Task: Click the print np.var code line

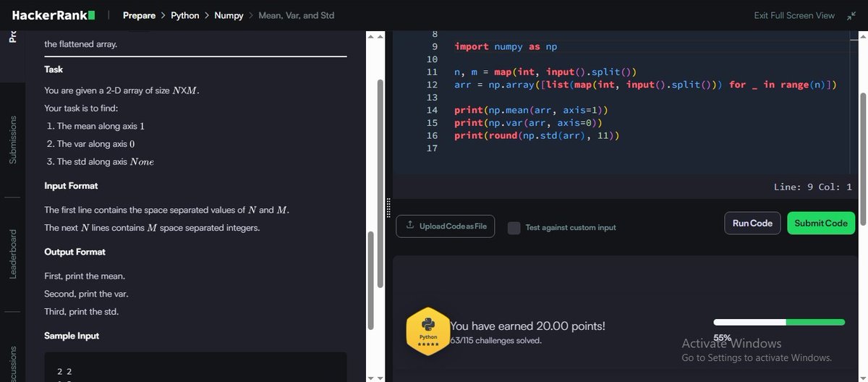Action: (529, 123)
